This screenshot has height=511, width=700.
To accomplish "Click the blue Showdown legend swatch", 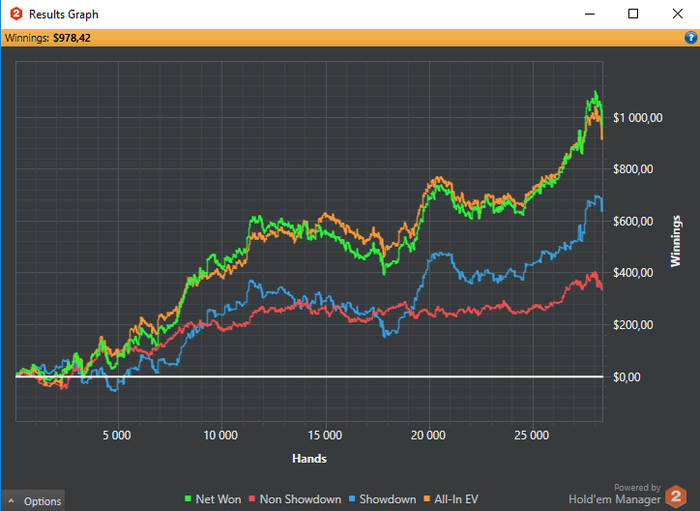I will [x=352, y=499].
